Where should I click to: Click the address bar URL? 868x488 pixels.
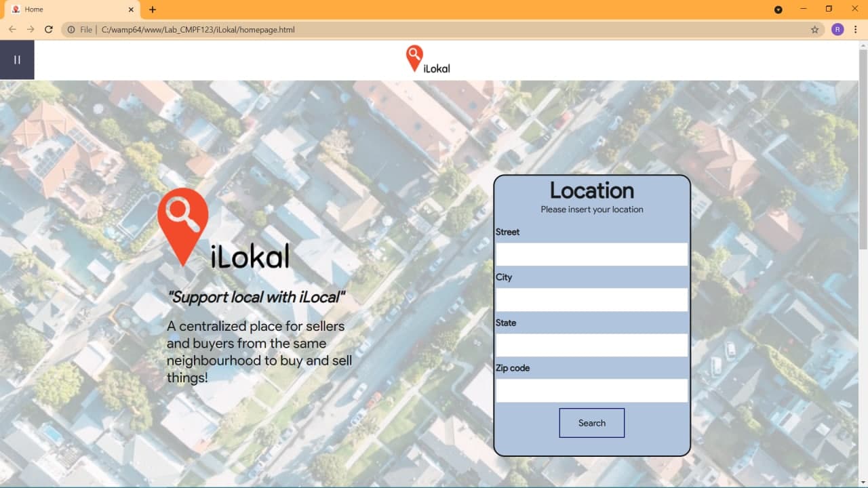198,30
